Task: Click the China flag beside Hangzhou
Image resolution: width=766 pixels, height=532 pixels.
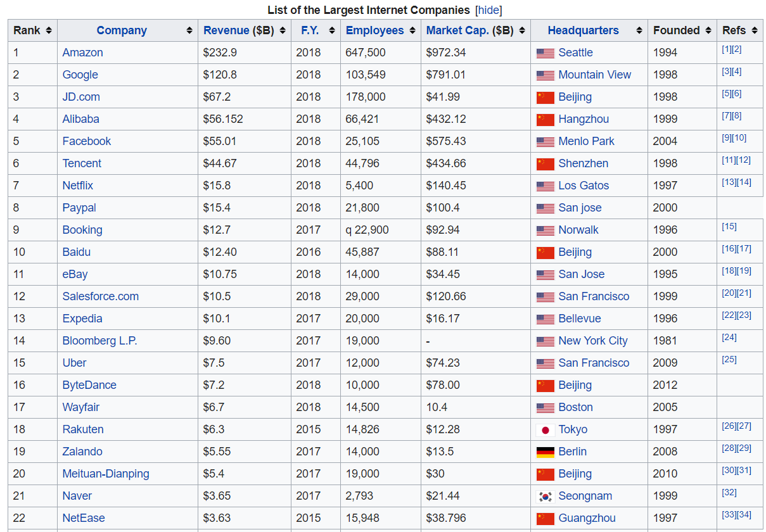Action: tap(545, 120)
